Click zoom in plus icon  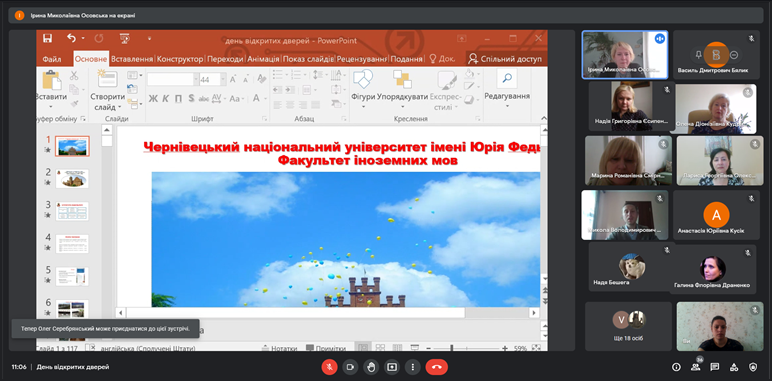pyautogui.click(x=505, y=348)
